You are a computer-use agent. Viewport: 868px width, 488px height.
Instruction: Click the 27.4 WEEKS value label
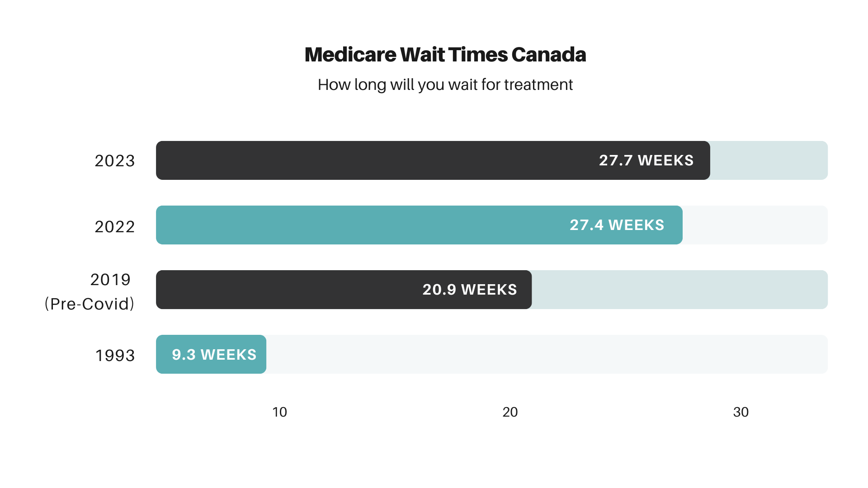[x=617, y=225]
